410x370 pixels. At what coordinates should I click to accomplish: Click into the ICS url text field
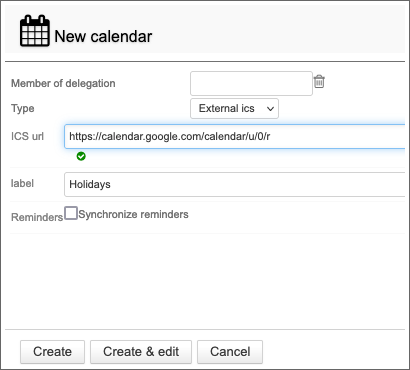(x=235, y=136)
